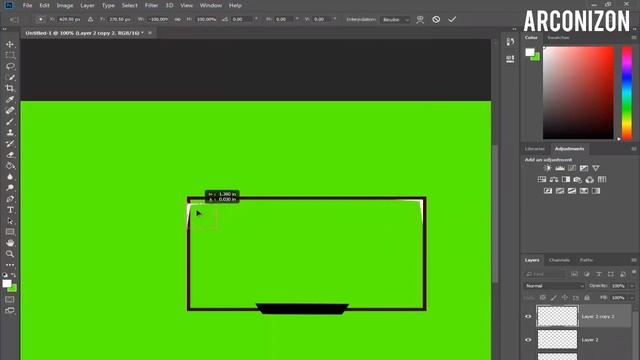
Task: Switch to the Paths tab
Action: 586,260
